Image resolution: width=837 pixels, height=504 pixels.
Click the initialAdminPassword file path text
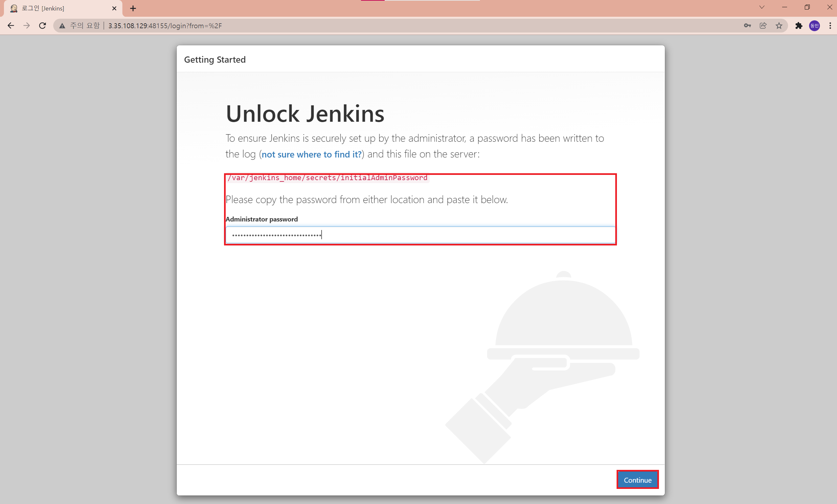[x=328, y=178]
